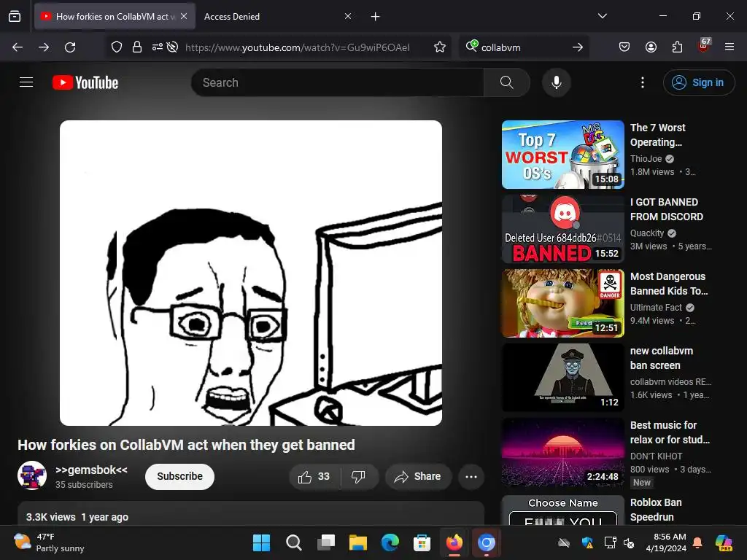The width and height of the screenshot is (747, 560).
Task: Like the video with 33 likes
Action: 314,477
